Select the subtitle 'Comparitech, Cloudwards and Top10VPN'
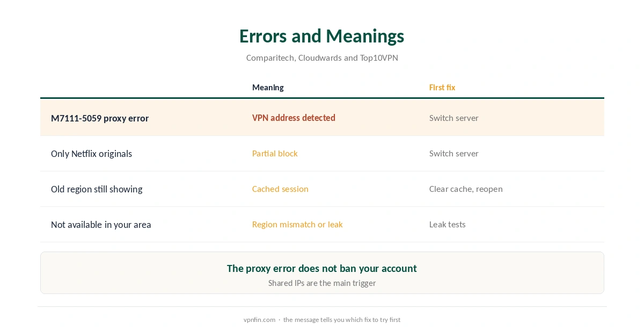Image resolution: width=644 pixels, height=330 pixels. point(322,58)
